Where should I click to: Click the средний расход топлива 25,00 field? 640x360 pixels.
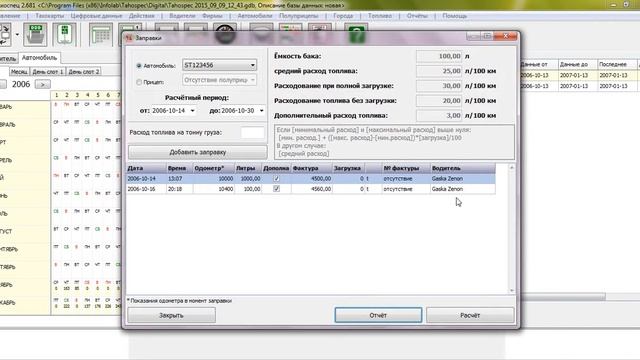(x=439, y=71)
